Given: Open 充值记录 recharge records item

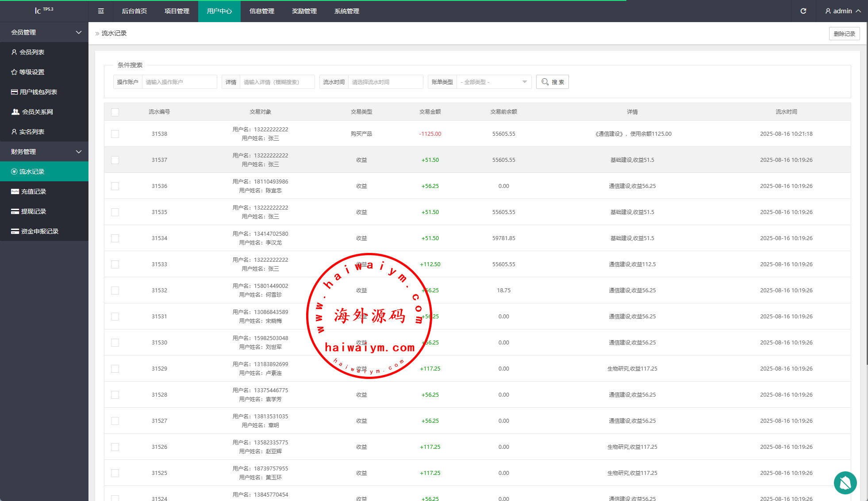Looking at the screenshot, I should (x=34, y=191).
